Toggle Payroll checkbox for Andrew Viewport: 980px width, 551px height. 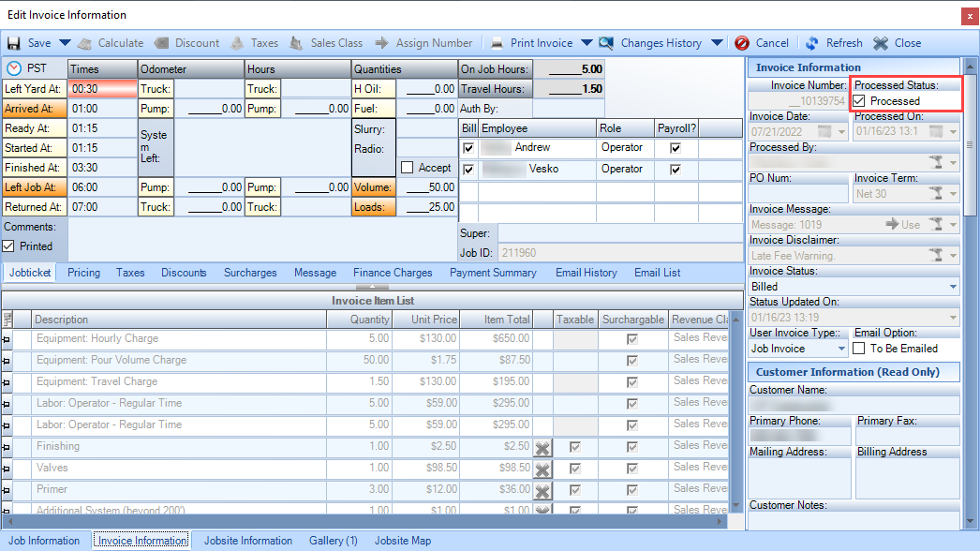[675, 148]
